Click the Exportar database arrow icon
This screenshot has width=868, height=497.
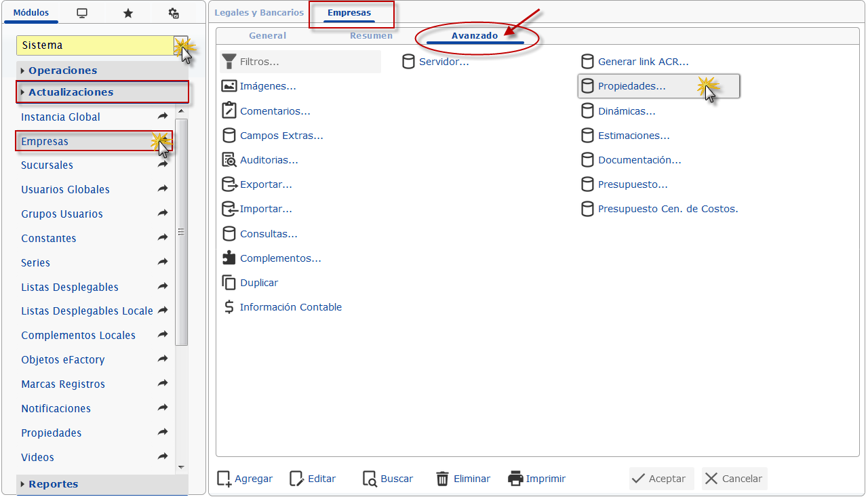point(229,184)
